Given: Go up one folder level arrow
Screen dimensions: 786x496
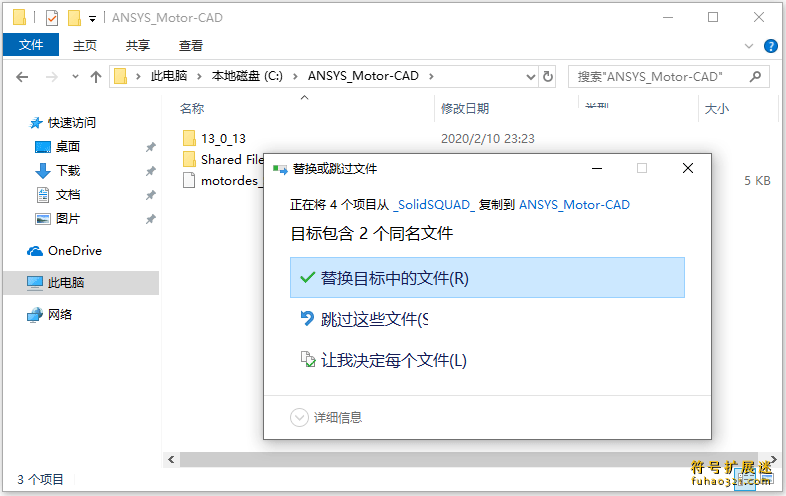Looking at the screenshot, I should (96, 77).
